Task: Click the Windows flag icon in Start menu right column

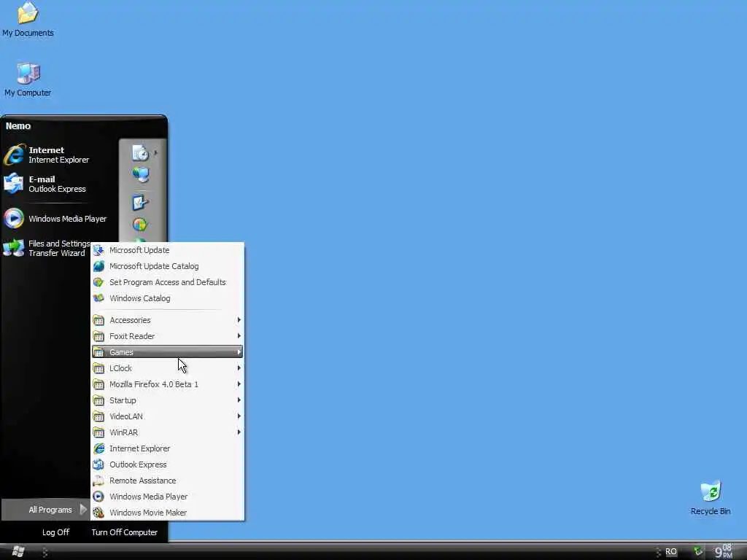Action: pyautogui.click(x=139, y=225)
